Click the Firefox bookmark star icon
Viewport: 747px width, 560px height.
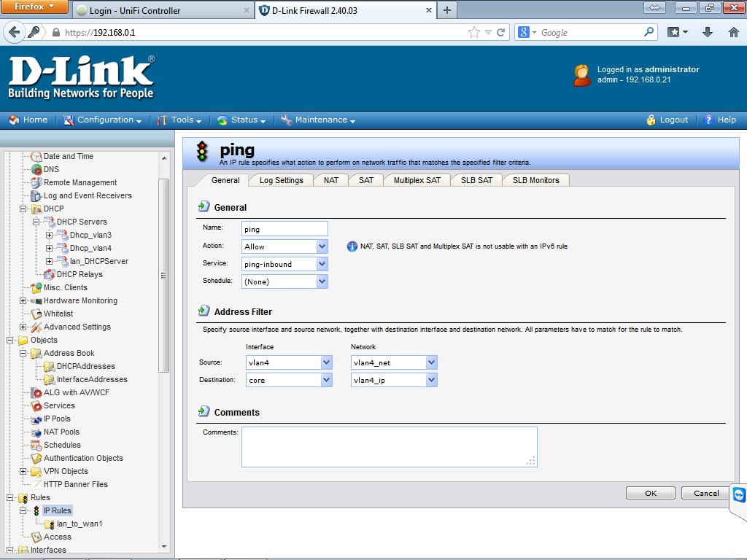coord(474,32)
